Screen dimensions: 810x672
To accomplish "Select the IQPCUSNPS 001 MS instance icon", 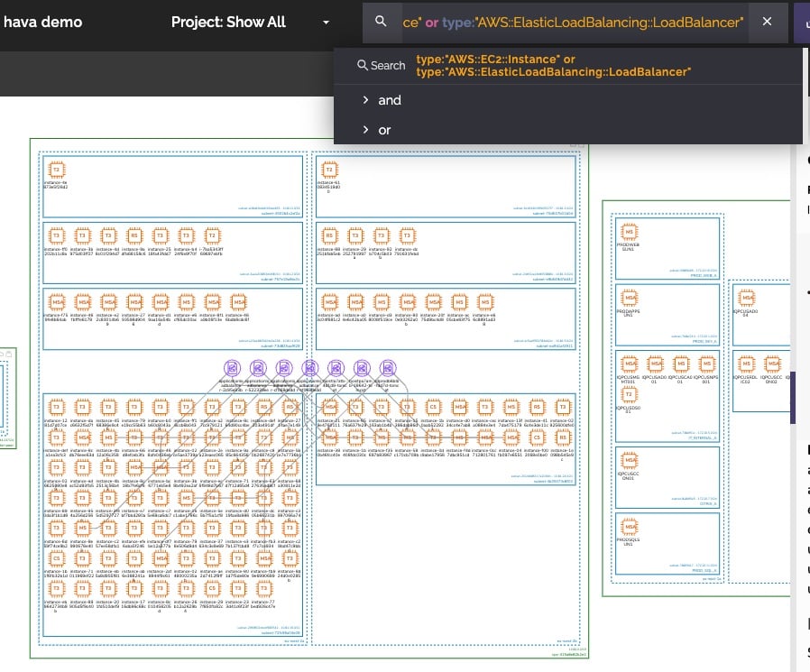I will [x=705, y=365].
